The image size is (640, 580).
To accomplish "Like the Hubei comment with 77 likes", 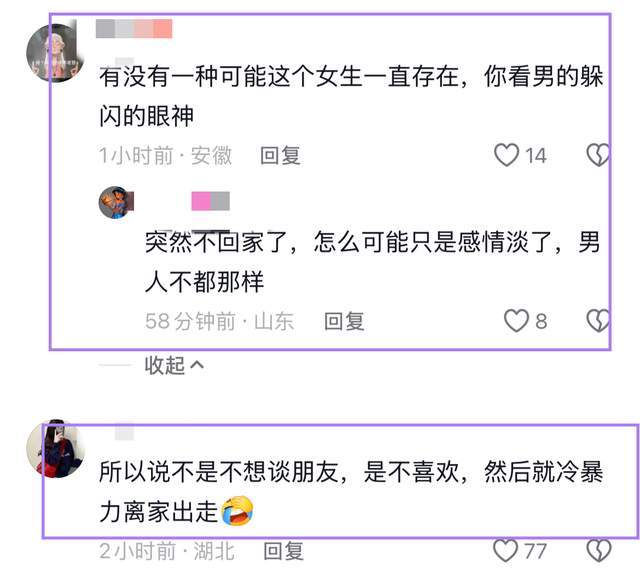I will click(506, 551).
